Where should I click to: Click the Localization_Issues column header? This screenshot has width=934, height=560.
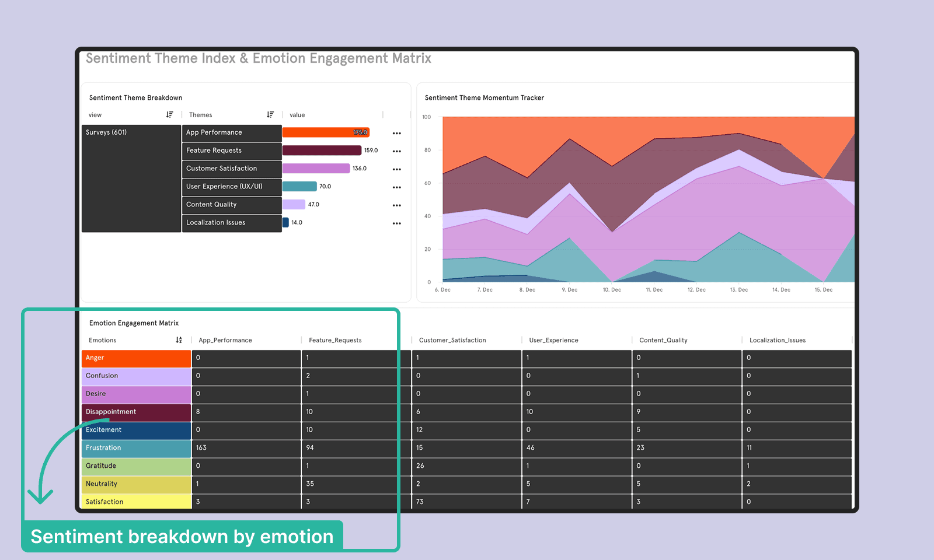[778, 340]
